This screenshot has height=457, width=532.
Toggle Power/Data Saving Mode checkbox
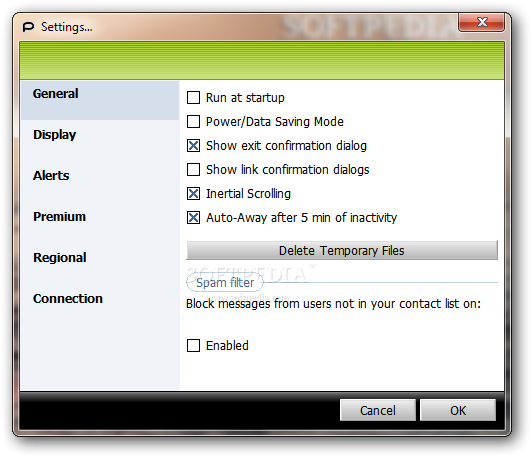(193, 121)
